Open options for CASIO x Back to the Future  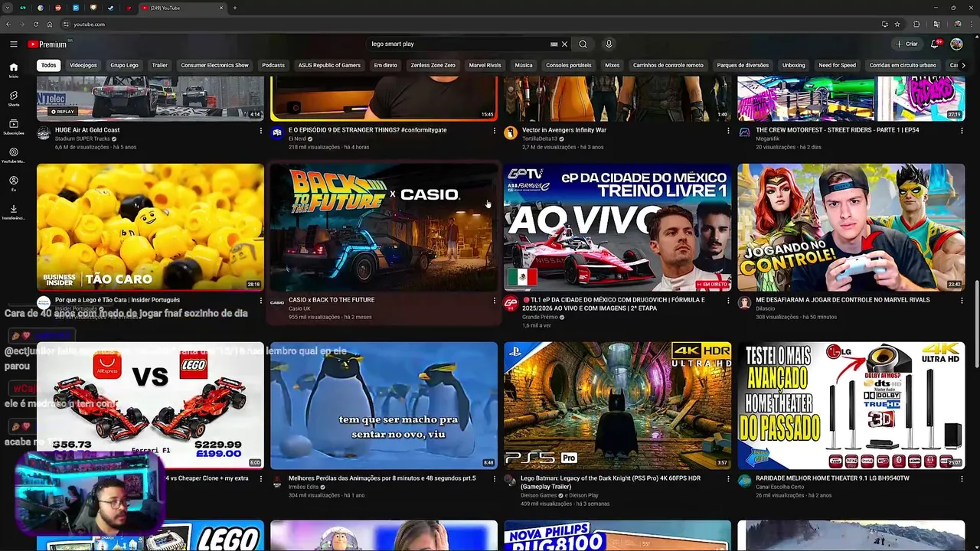[x=494, y=301]
